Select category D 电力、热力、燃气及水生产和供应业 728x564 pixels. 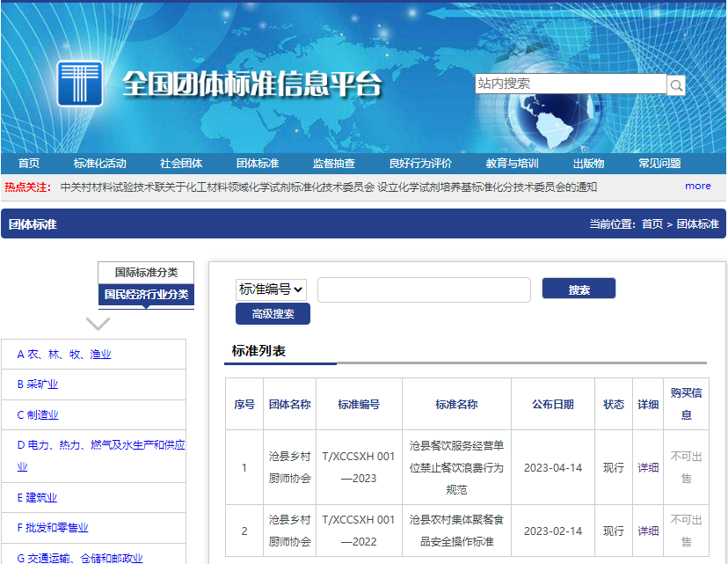click(101, 456)
